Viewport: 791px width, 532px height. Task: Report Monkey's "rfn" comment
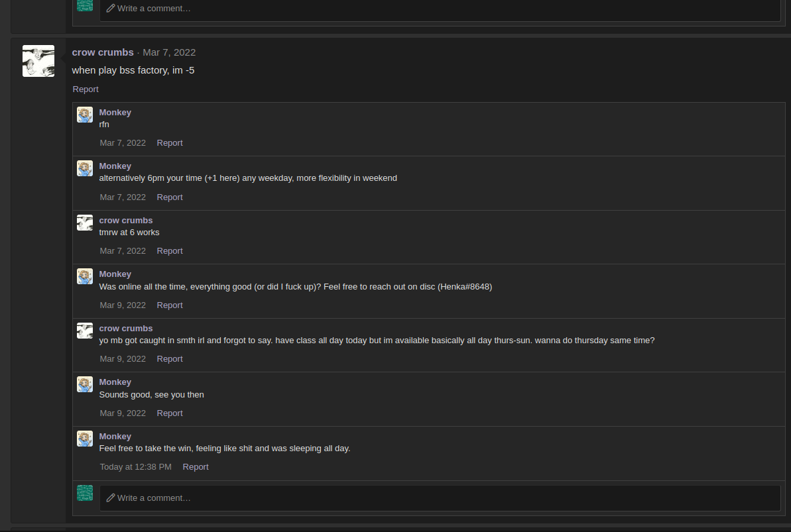point(170,143)
